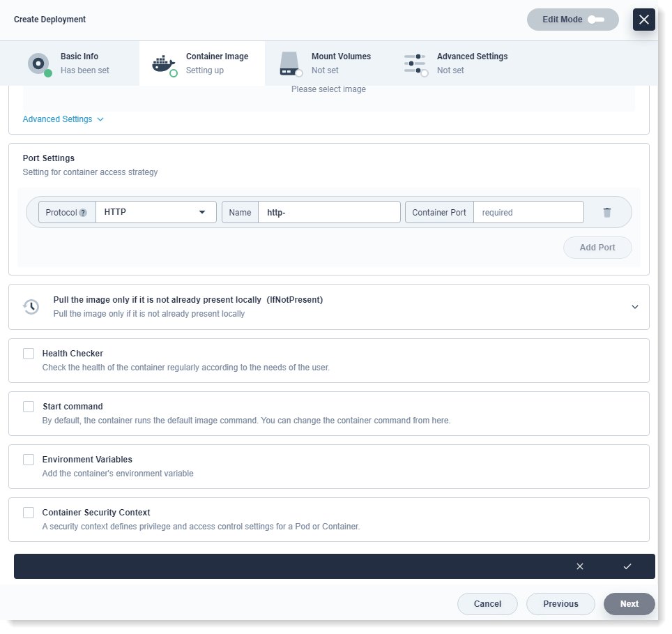Image resolution: width=672 pixels, height=634 pixels.
Task: Click the Next button
Action: click(629, 603)
